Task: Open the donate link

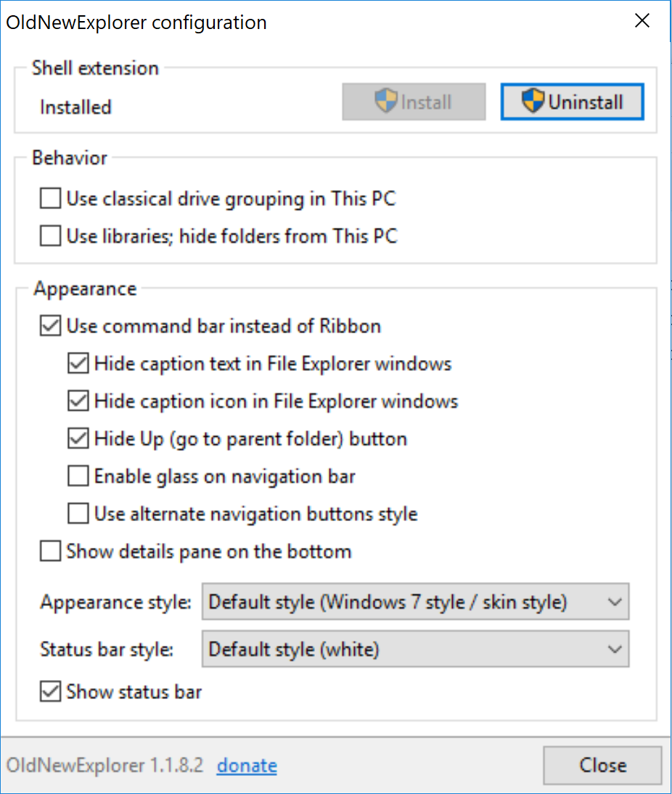Action: click(247, 766)
